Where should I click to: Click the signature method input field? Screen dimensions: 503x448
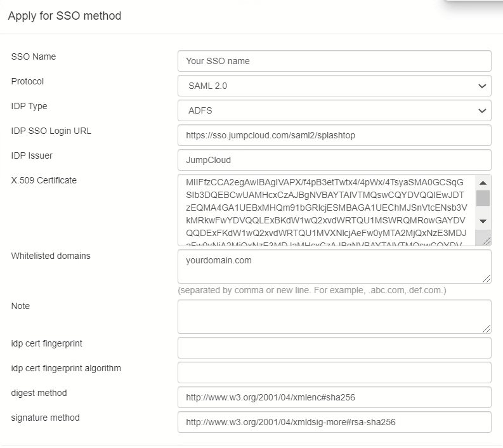click(334, 422)
